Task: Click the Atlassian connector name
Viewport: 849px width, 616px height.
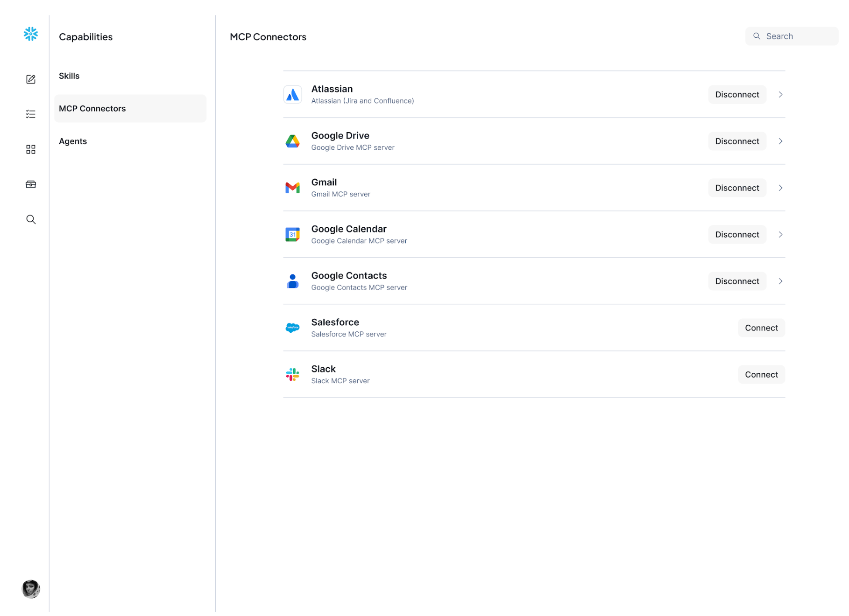Action: (332, 89)
